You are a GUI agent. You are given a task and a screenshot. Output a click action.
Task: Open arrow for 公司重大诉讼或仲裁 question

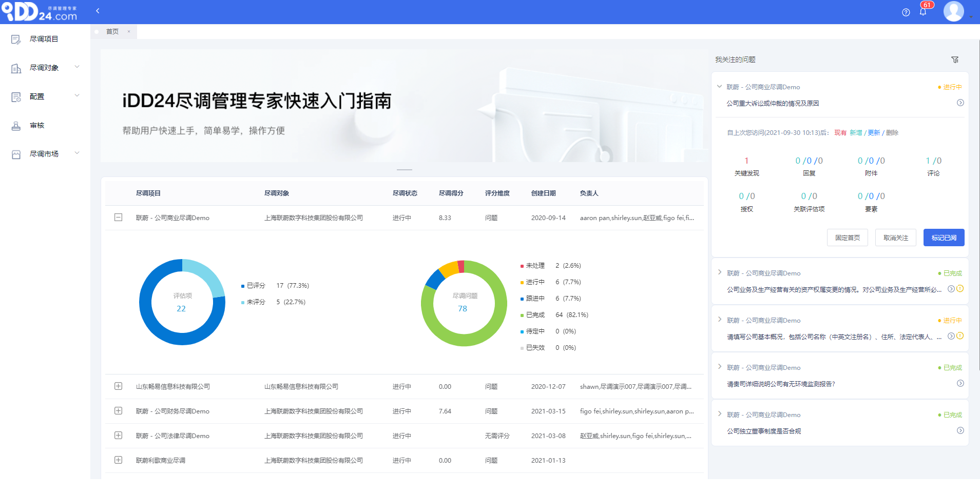click(960, 103)
